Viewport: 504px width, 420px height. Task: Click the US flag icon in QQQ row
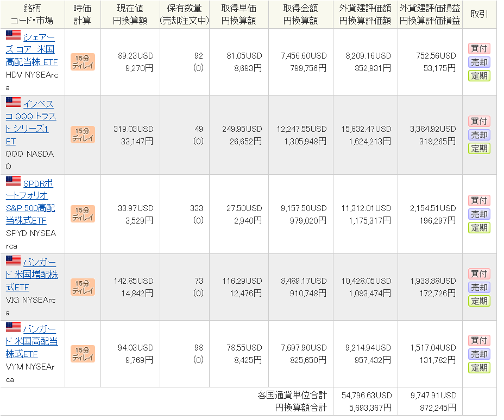[x=13, y=102]
